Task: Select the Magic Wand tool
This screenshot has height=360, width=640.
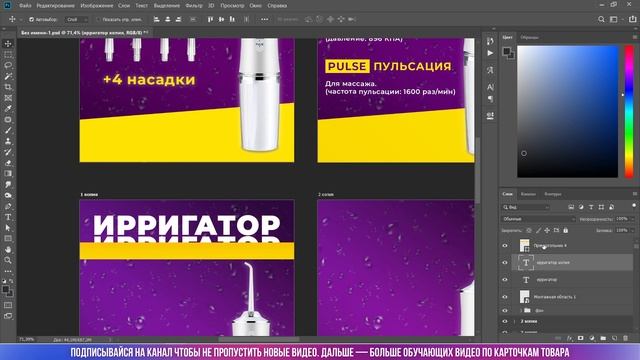Action: point(8,76)
